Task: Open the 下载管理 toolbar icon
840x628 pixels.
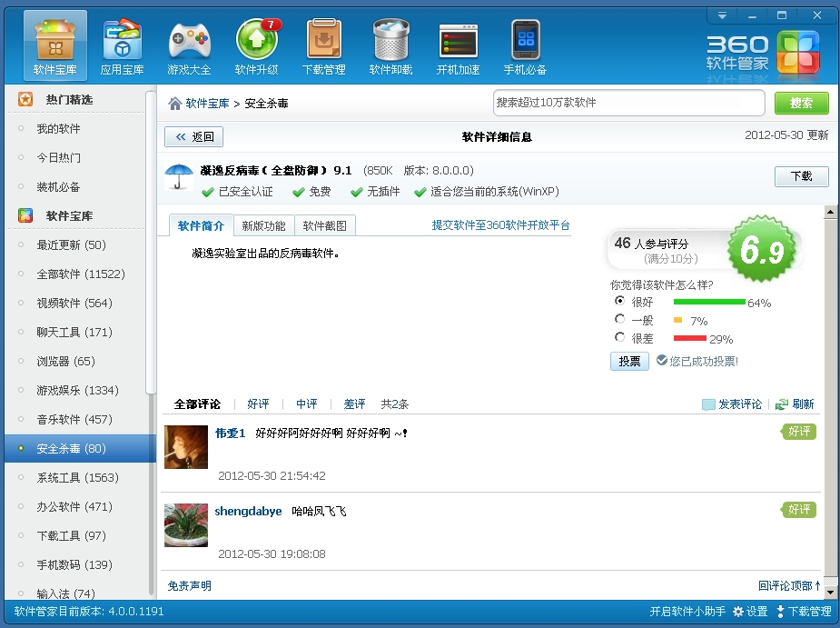Action: [323, 45]
